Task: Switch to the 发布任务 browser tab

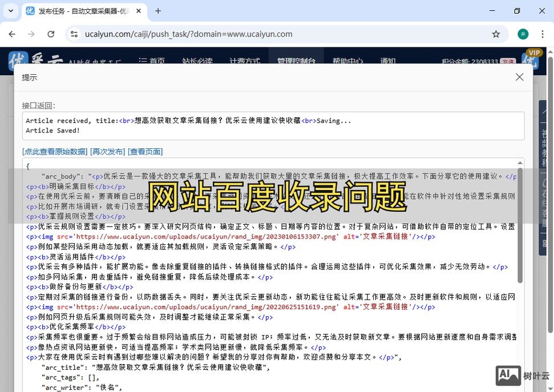Action: point(80,11)
